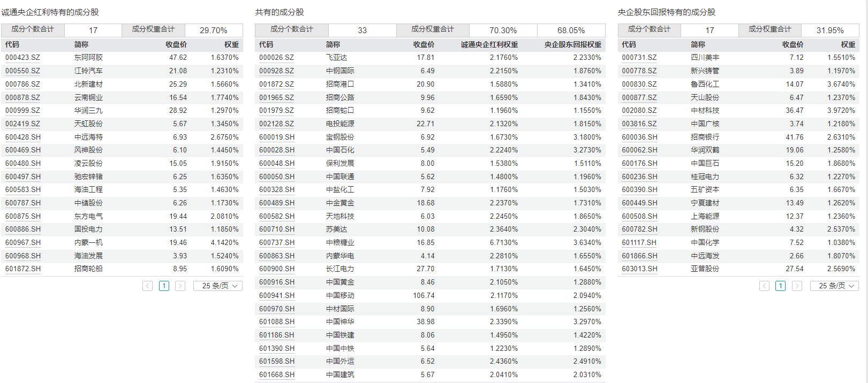Open stock code 000786.SZ
This screenshot has width=868, height=383.
click(x=22, y=84)
